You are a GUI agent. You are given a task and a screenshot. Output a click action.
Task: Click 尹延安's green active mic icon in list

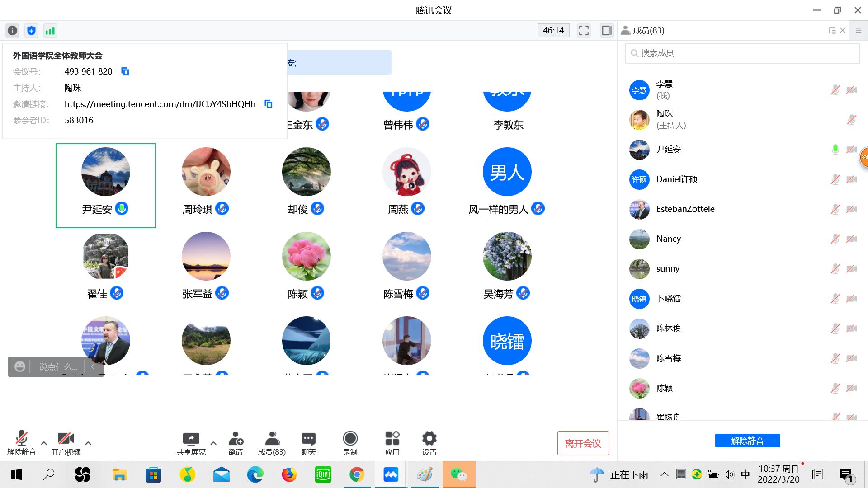point(835,150)
